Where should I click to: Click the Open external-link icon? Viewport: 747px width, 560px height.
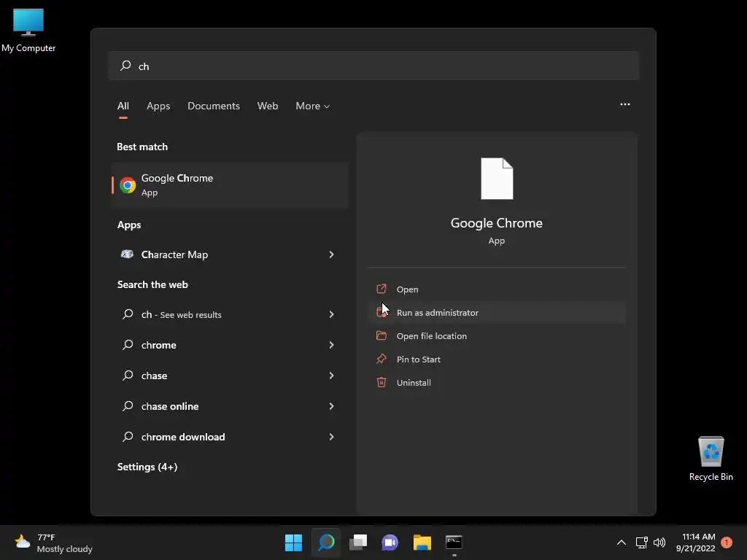382,289
